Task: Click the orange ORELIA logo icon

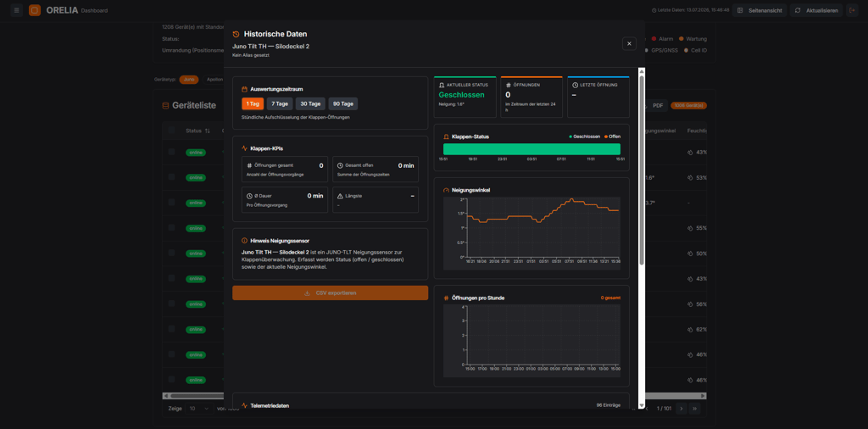Action: (x=35, y=10)
